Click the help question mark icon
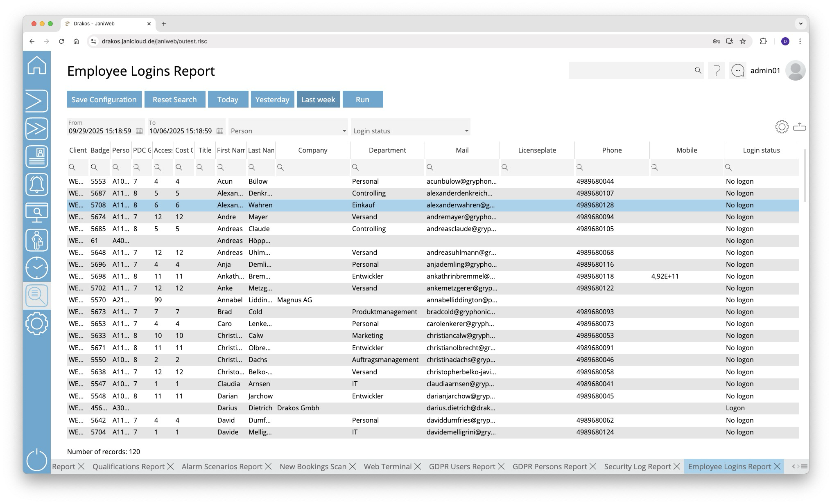 [x=717, y=71]
